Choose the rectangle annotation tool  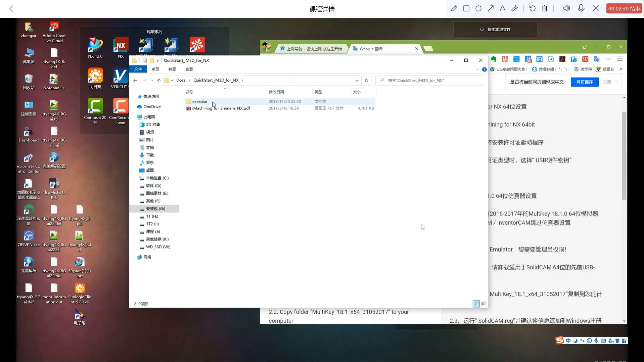point(466,8)
